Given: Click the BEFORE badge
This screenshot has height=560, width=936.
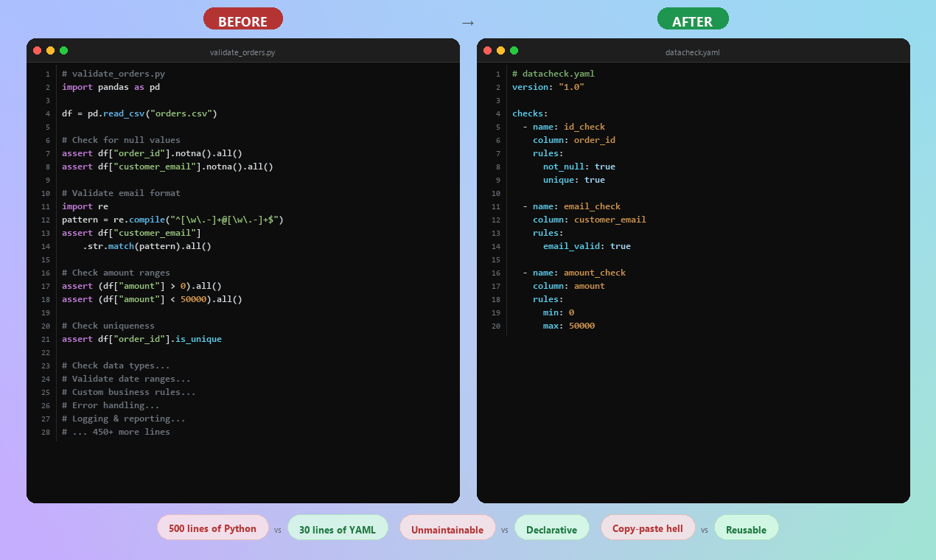Looking at the screenshot, I should click(243, 18).
